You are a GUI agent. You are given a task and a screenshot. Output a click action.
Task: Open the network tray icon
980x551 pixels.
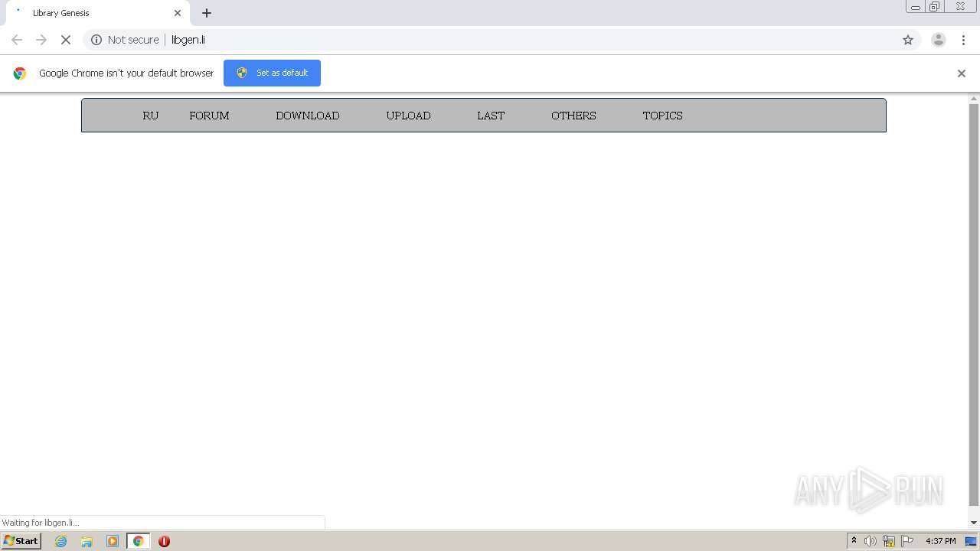(x=889, y=541)
